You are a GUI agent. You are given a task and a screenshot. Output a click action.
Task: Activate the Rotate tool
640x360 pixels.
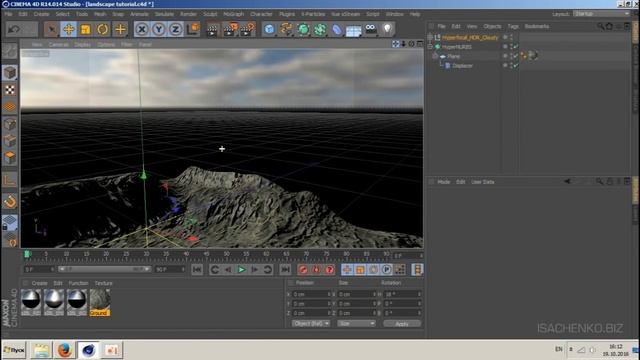pos(102,29)
